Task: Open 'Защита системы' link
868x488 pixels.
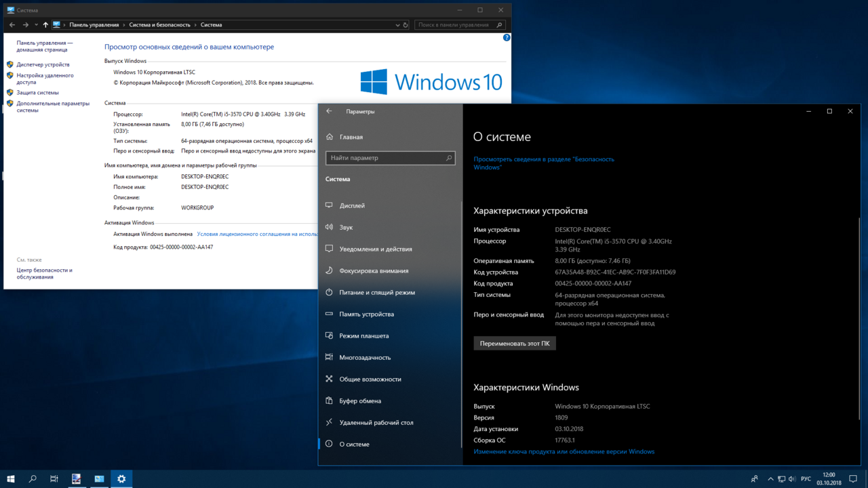Action: (x=38, y=92)
